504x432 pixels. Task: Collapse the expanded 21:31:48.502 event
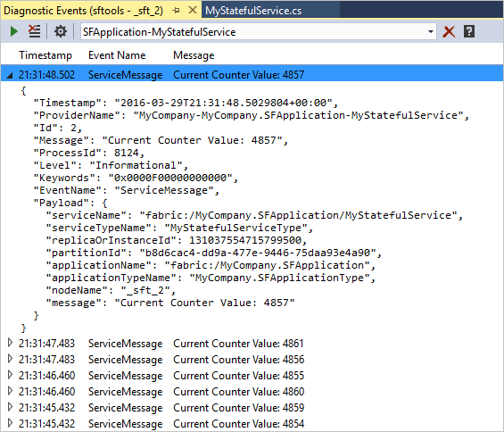click(10, 75)
